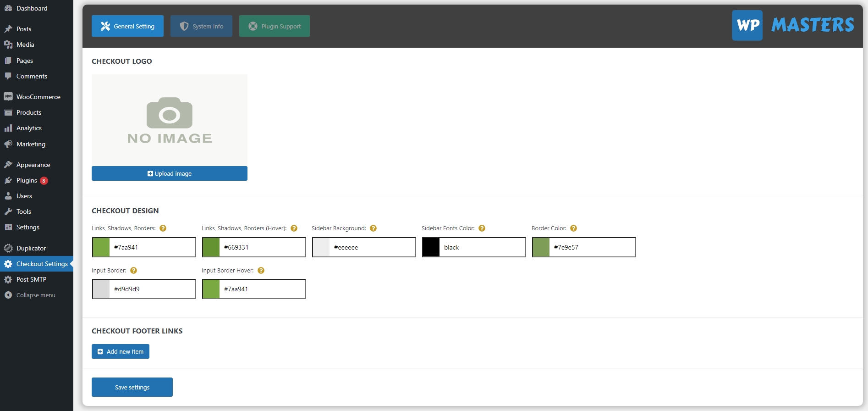
Task: Click the Dashboard gauge icon
Action: (x=8, y=8)
